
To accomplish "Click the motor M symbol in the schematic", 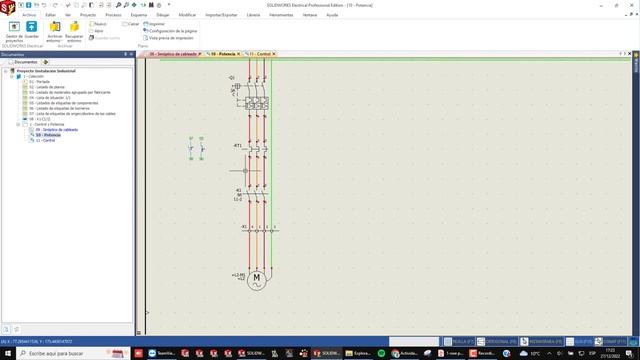I will click(256, 280).
